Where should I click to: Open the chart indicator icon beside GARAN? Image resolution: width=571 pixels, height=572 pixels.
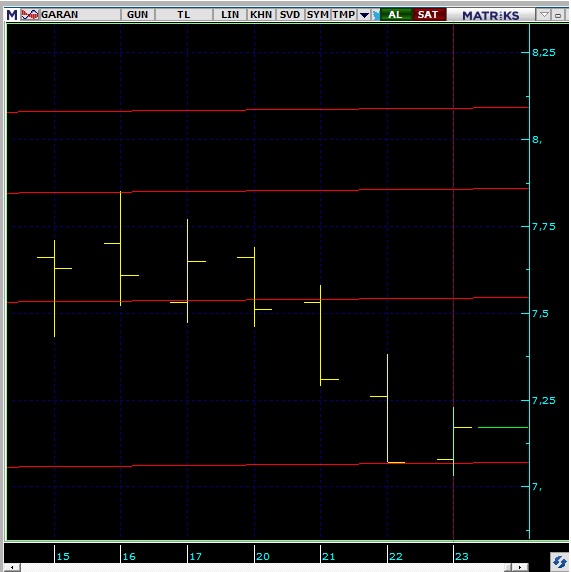click(30, 15)
